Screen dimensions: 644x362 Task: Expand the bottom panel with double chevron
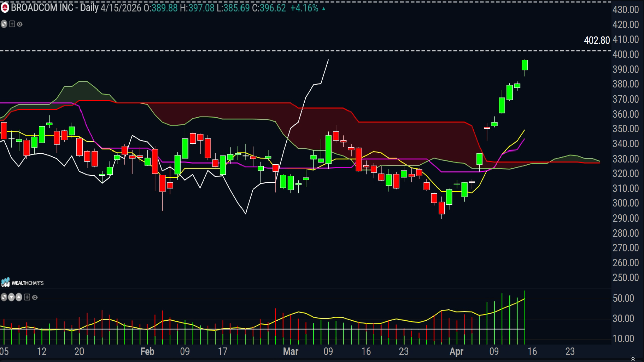633,359
